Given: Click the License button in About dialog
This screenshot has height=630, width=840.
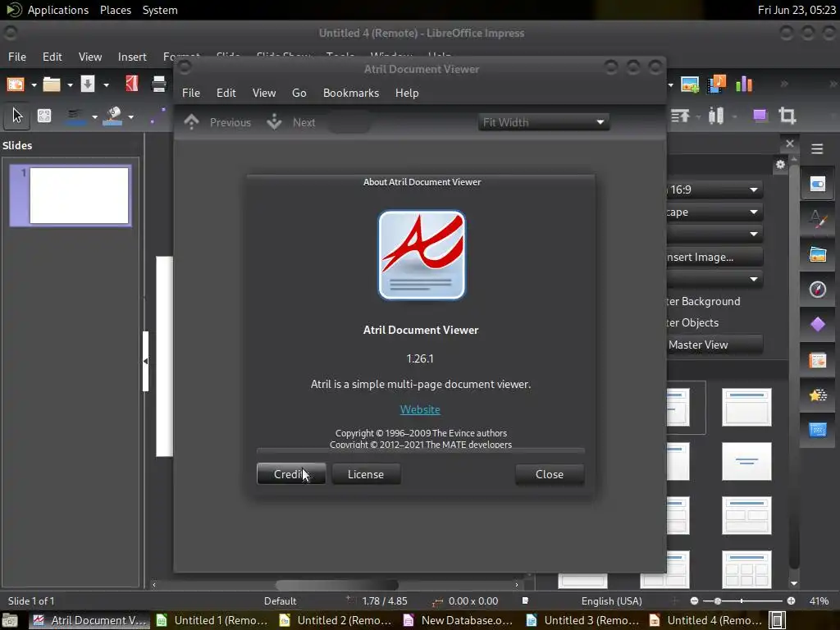Looking at the screenshot, I should tap(366, 474).
